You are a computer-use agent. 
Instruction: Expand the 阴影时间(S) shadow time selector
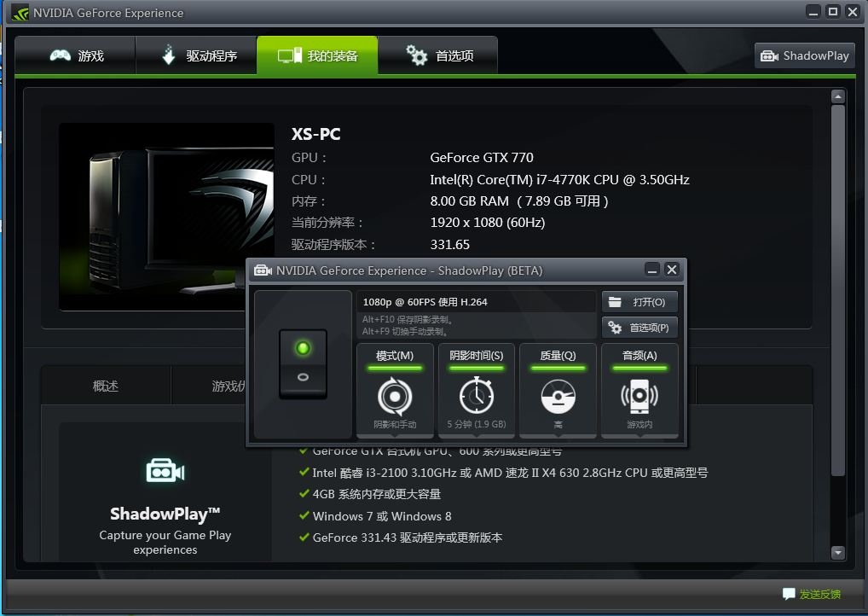476,356
